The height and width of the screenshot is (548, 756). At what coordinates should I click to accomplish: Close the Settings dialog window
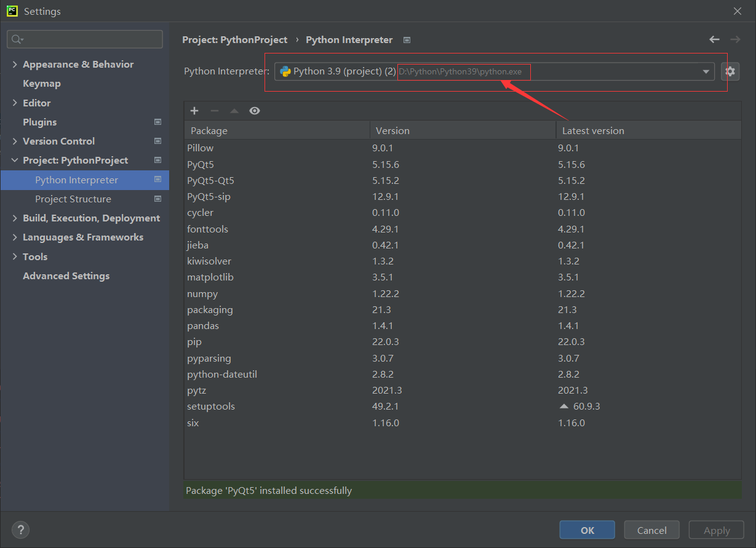[738, 11]
